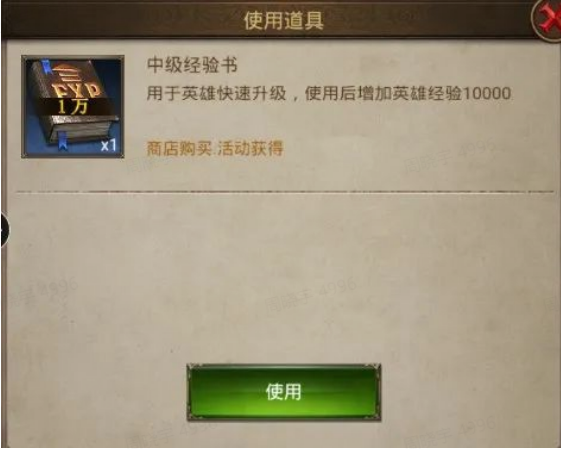
Task: Click the top blue bookmark ribbon on book
Action: click(x=46, y=67)
